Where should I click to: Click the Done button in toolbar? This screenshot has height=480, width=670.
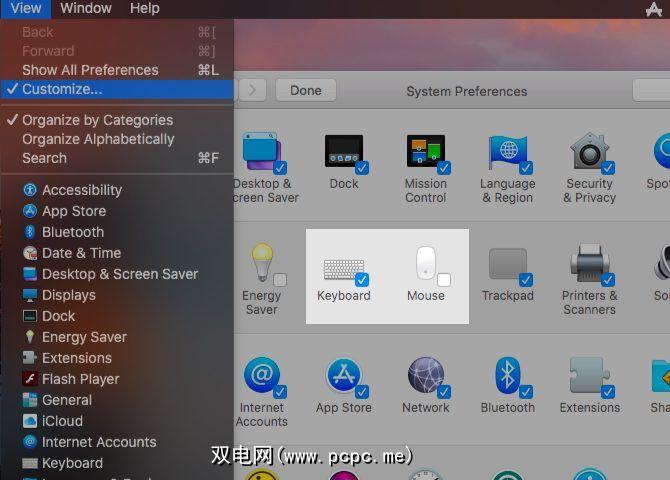tap(306, 90)
